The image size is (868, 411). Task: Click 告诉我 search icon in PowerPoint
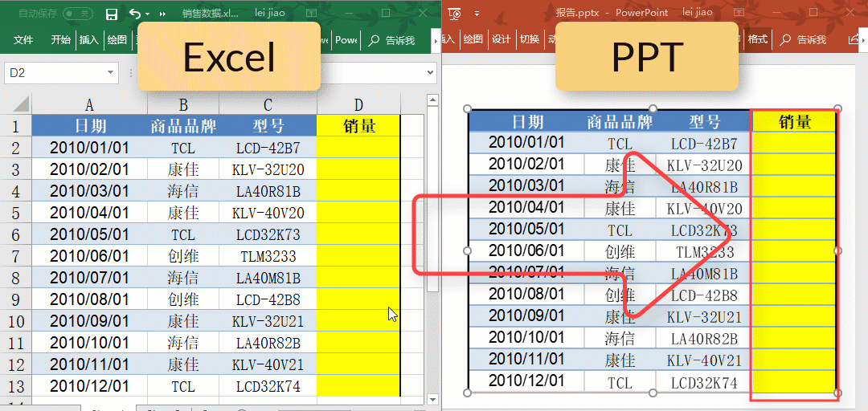(x=785, y=40)
